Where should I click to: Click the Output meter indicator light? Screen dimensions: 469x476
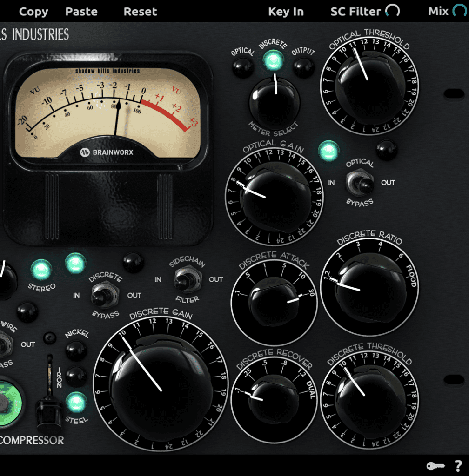click(303, 67)
